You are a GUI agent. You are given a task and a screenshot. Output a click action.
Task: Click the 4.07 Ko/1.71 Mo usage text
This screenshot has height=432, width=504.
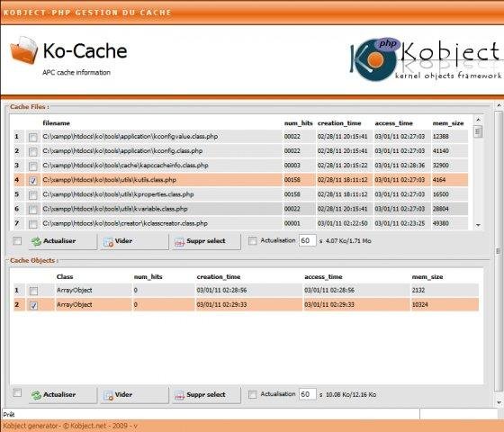(348, 241)
